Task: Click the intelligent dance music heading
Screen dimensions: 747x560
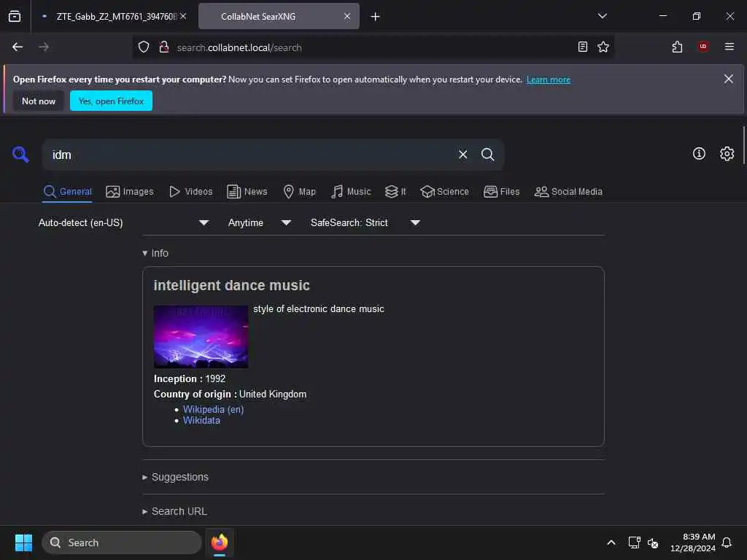Action: [x=231, y=285]
